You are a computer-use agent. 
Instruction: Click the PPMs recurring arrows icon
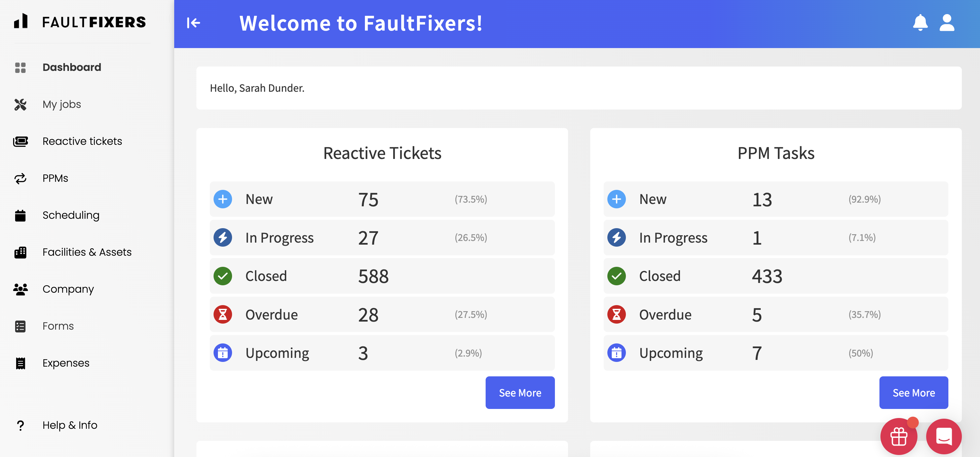click(20, 178)
